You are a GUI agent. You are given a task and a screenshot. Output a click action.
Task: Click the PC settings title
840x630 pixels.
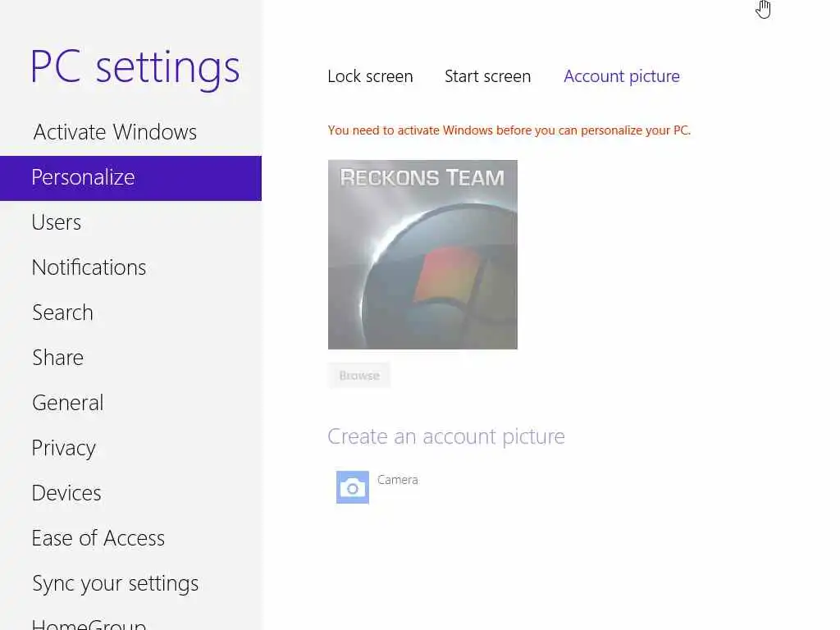coord(135,67)
